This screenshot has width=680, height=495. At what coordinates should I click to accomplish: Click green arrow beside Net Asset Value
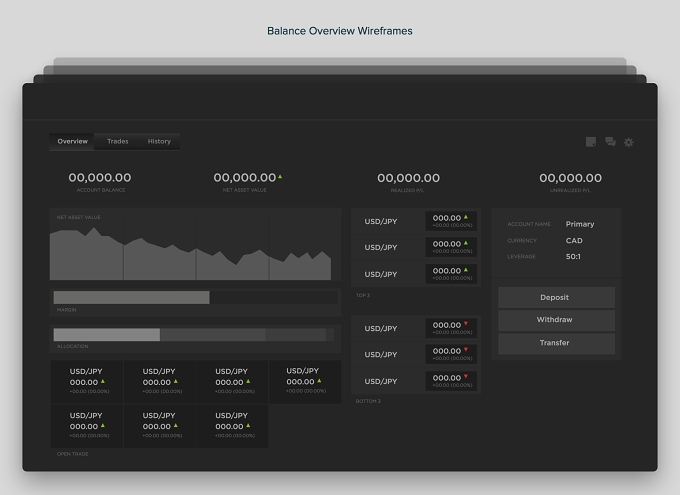coord(280,177)
